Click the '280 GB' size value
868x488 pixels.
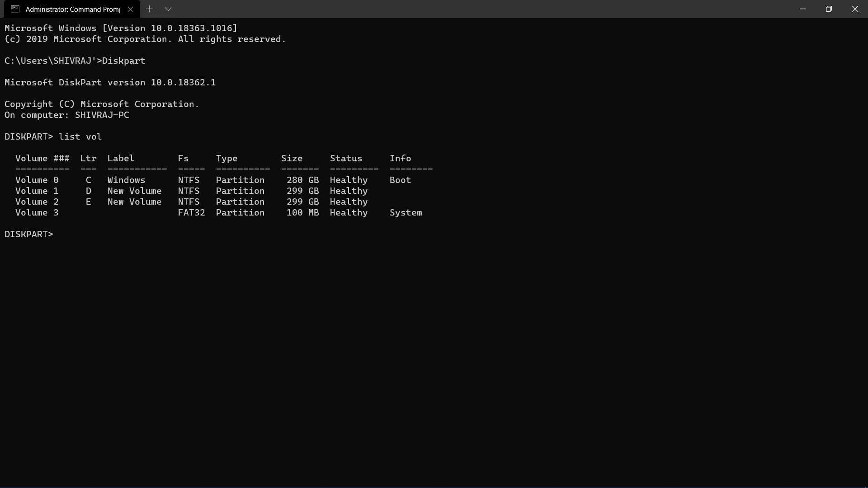coord(302,180)
